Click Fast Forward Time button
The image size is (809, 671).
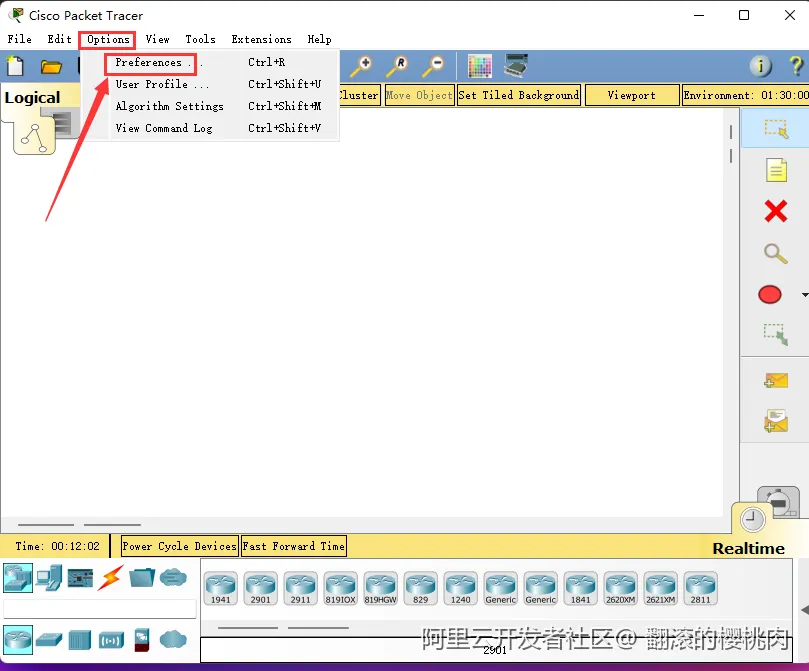coord(294,546)
